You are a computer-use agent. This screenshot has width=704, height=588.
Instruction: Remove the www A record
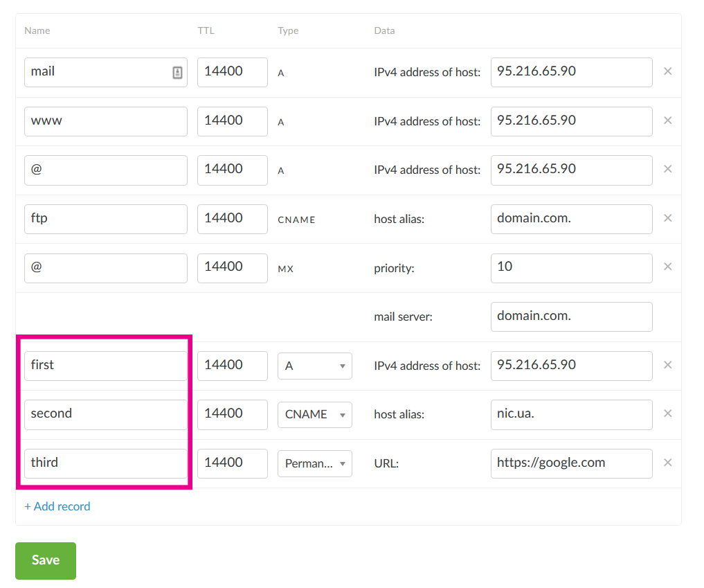pos(667,121)
